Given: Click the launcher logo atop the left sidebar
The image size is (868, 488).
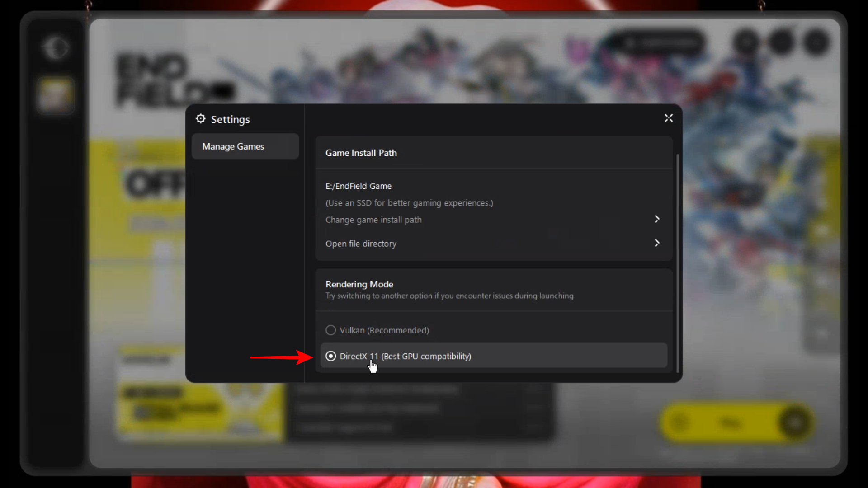Looking at the screenshot, I should tap(55, 47).
